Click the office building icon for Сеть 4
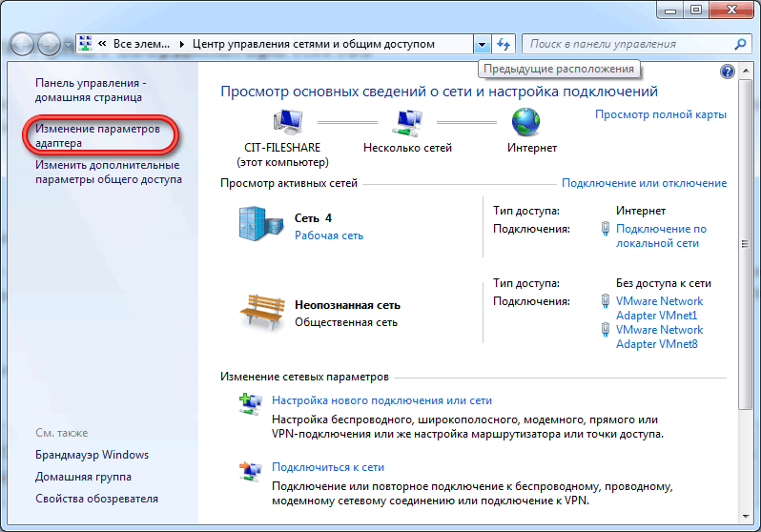This screenshot has height=532, width=761. [261, 223]
